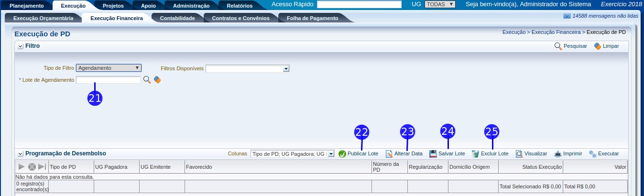Open the Relatórios top menu tab
This screenshot has width=644, height=196.
239,6
